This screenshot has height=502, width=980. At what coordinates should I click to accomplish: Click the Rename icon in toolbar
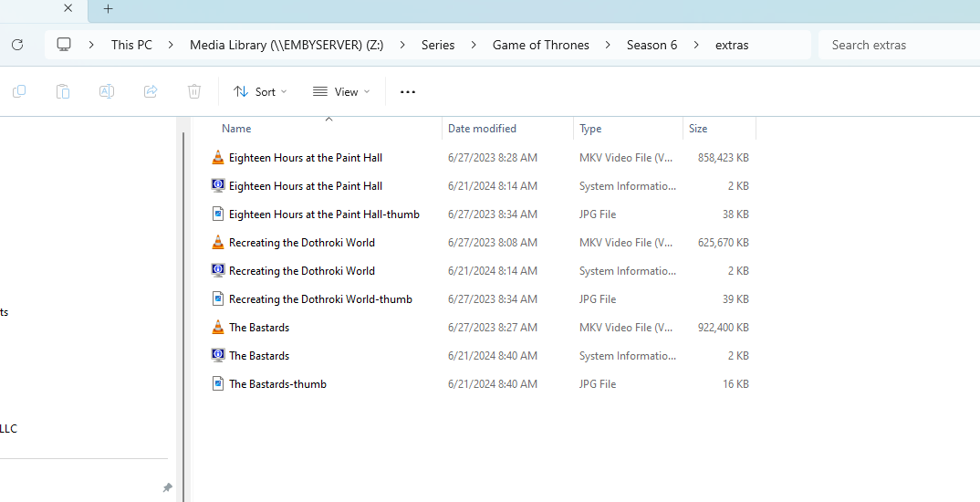[107, 91]
